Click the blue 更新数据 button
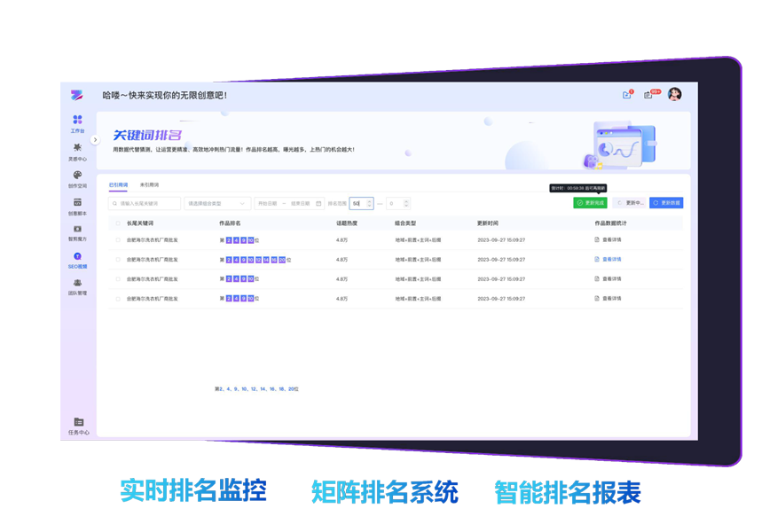777x532 pixels. pos(666,203)
